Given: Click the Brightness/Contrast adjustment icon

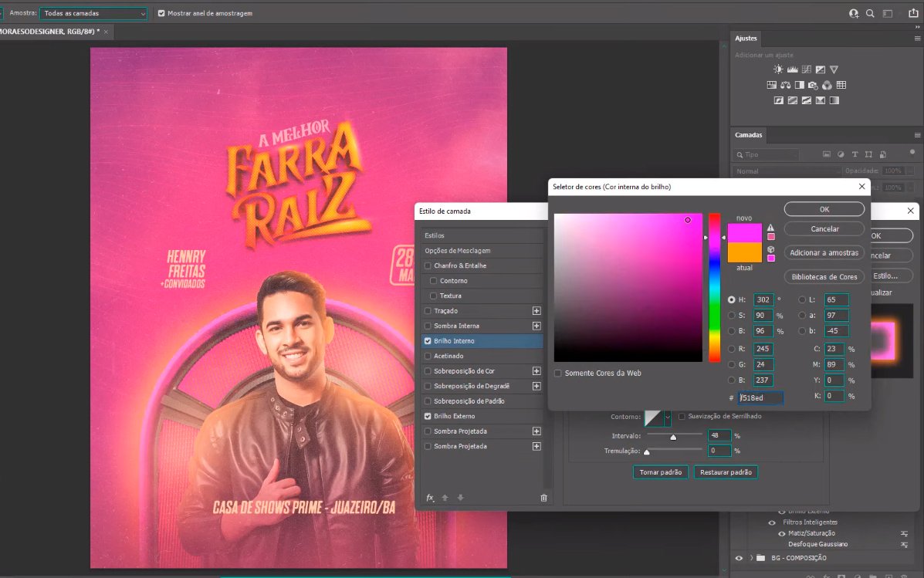Looking at the screenshot, I should coord(778,69).
